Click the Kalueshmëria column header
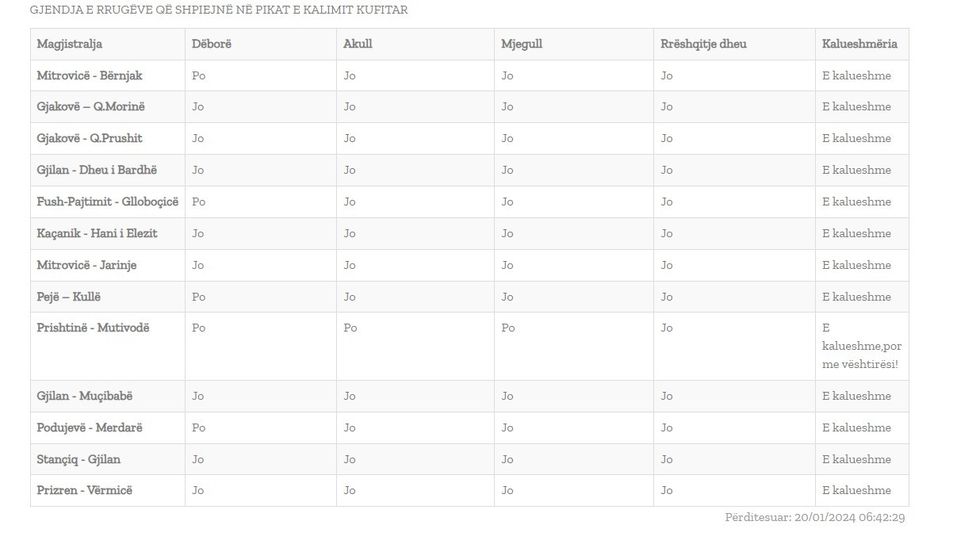The image size is (980, 541). [x=859, y=44]
